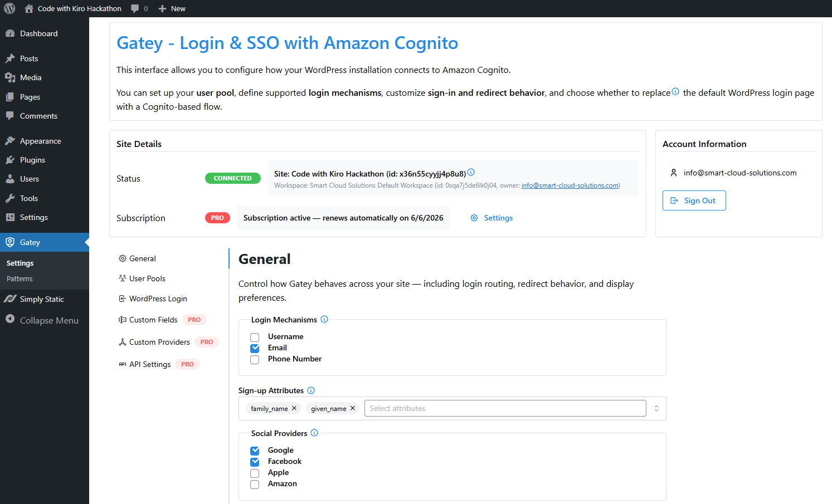Uncheck the Google social provider

click(255, 451)
